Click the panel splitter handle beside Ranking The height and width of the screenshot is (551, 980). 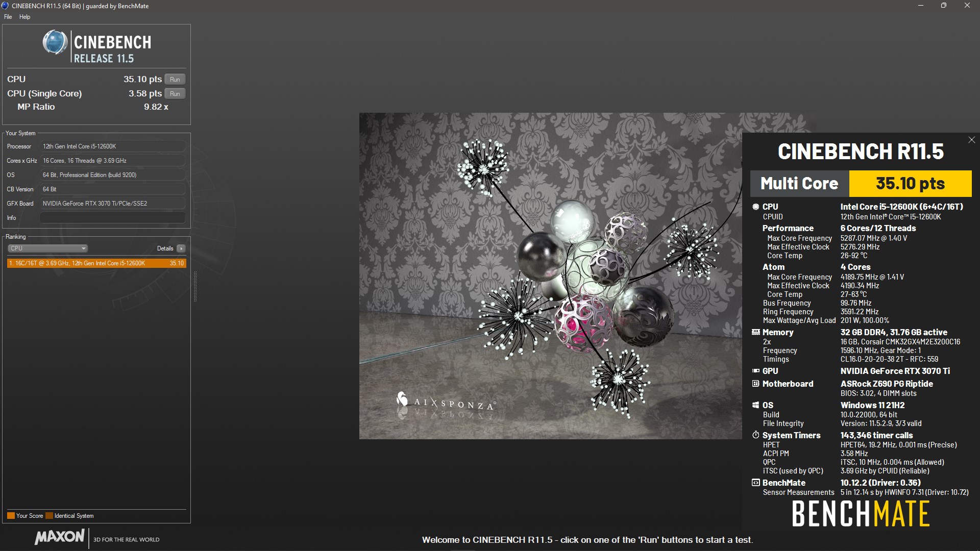tap(195, 287)
